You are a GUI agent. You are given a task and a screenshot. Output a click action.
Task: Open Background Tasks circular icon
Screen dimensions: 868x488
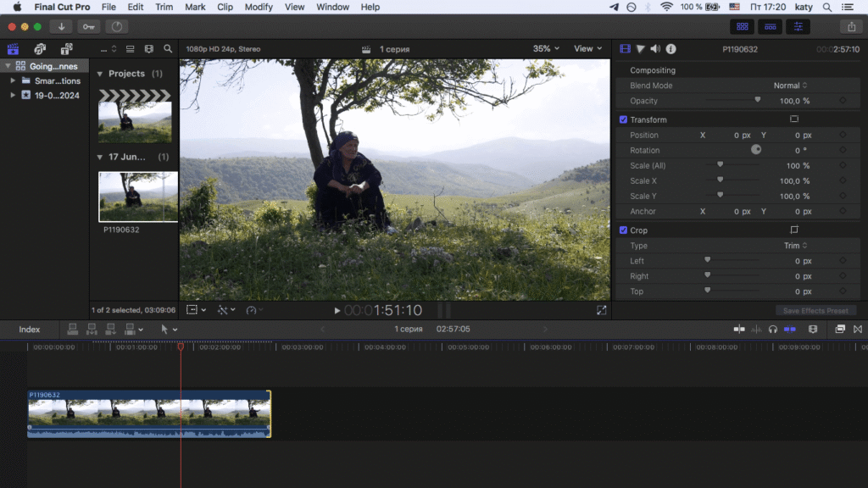coord(116,26)
